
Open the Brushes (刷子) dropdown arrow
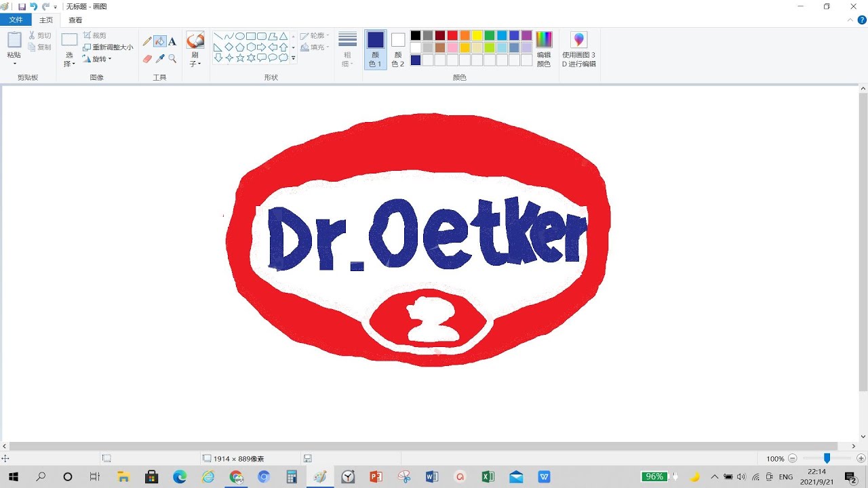pyautogui.click(x=199, y=64)
